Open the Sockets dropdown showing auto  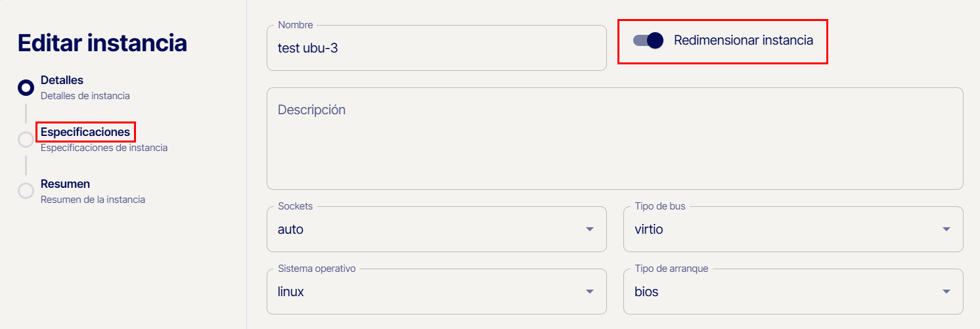(427, 230)
